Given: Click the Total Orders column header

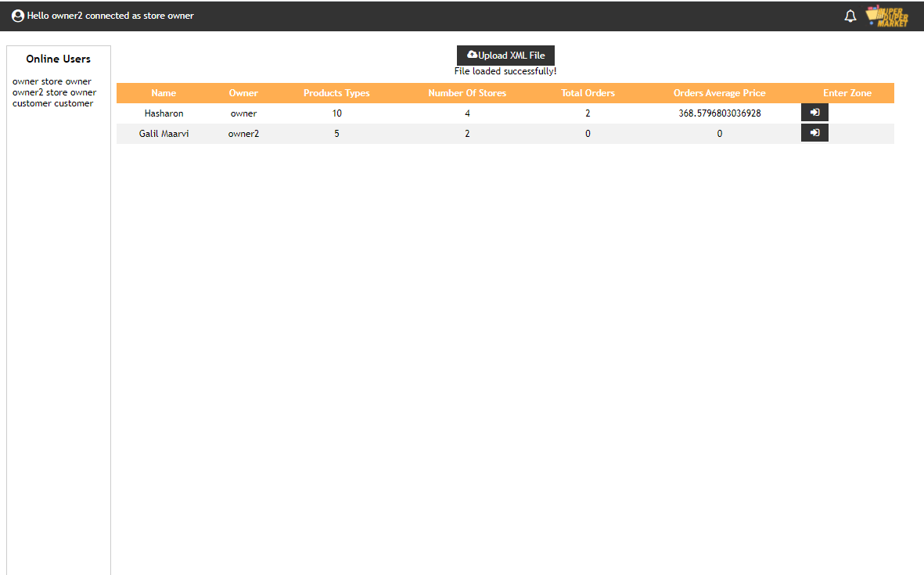Looking at the screenshot, I should coord(588,93).
